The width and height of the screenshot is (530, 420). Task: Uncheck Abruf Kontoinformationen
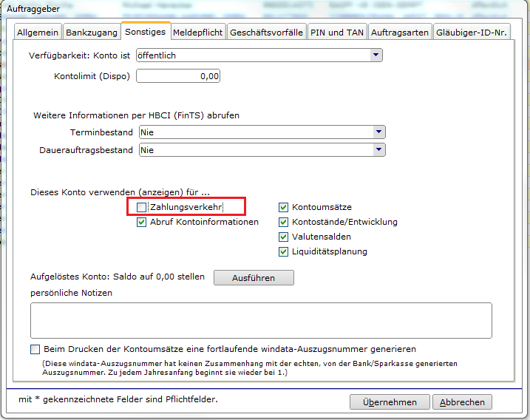coord(141,222)
